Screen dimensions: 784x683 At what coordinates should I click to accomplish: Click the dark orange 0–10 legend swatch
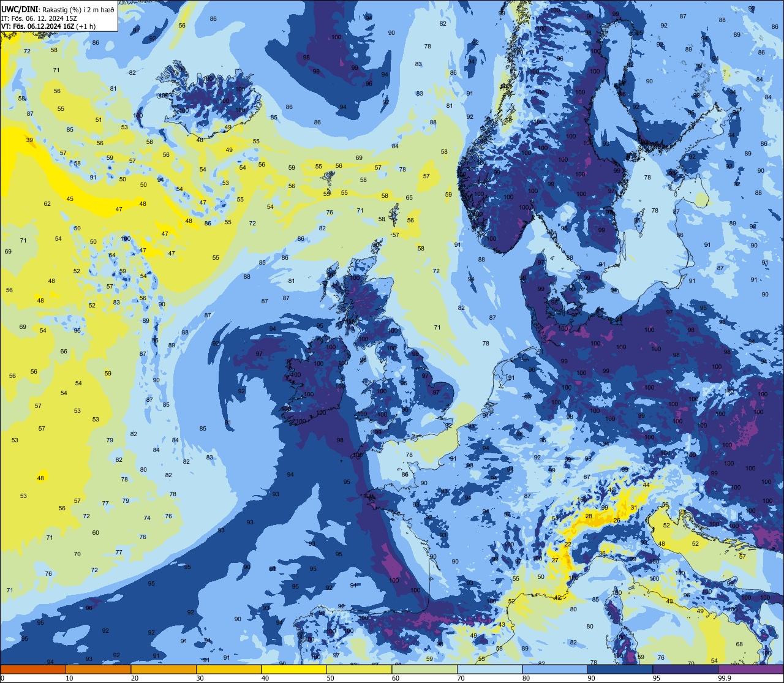tap(33, 670)
